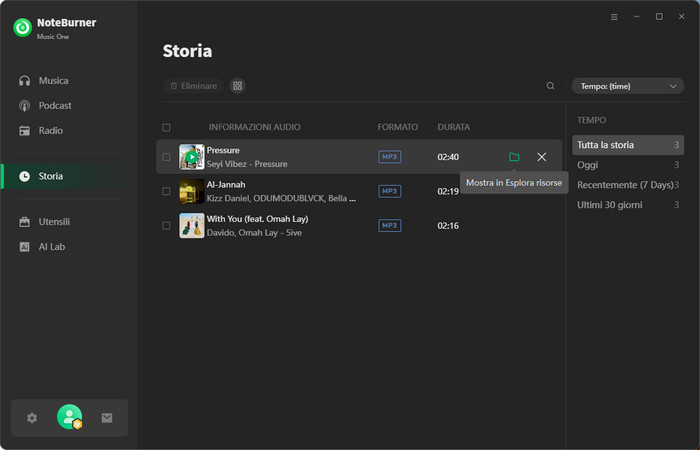
Task: Click the 02:19 duration value
Action: (x=448, y=192)
